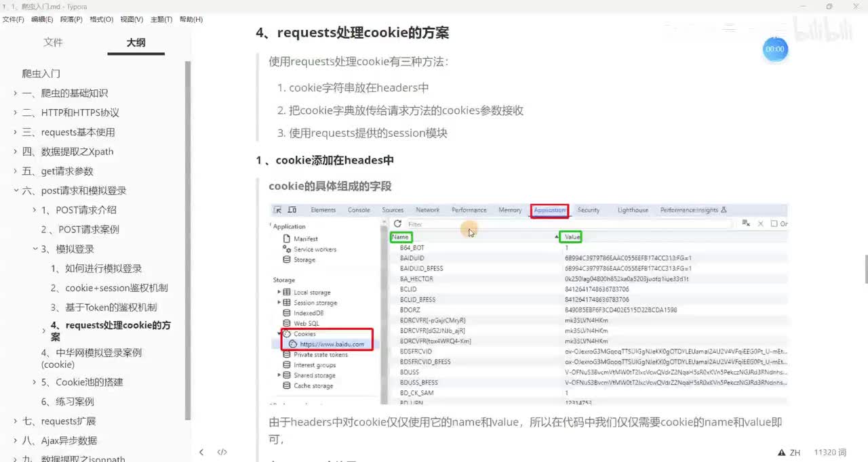This screenshot has height=462, width=868.
Task: Click the DevTools cookie screenshot image
Action: [529, 303]
